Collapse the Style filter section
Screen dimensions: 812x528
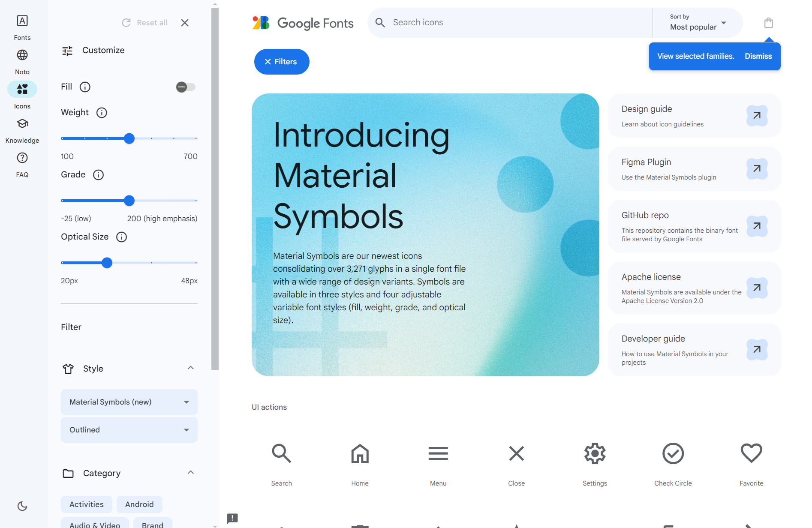pyautogui.click(x=191, y=368)
